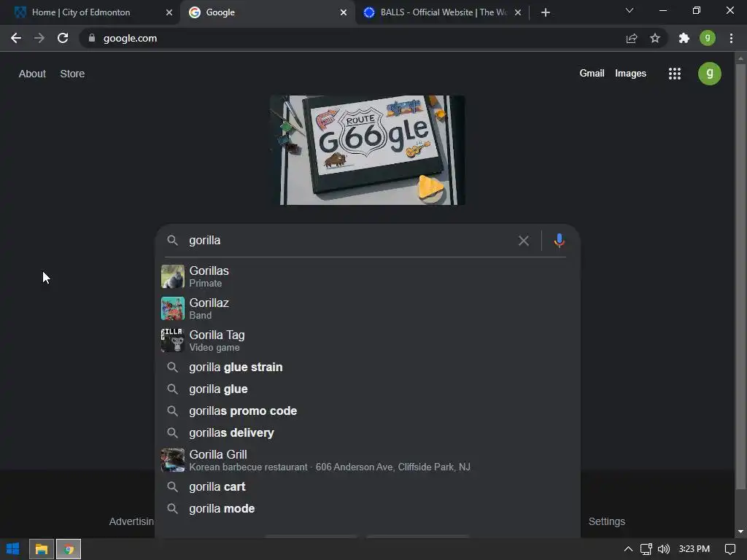Open the About link
This screenshot has width=747, height=560.
click(32, 74)
